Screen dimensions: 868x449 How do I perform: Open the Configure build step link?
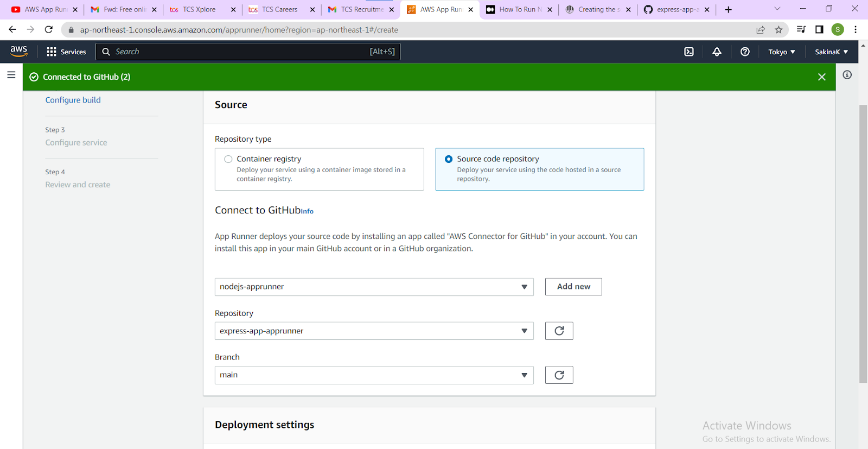(x=73, y=100)
